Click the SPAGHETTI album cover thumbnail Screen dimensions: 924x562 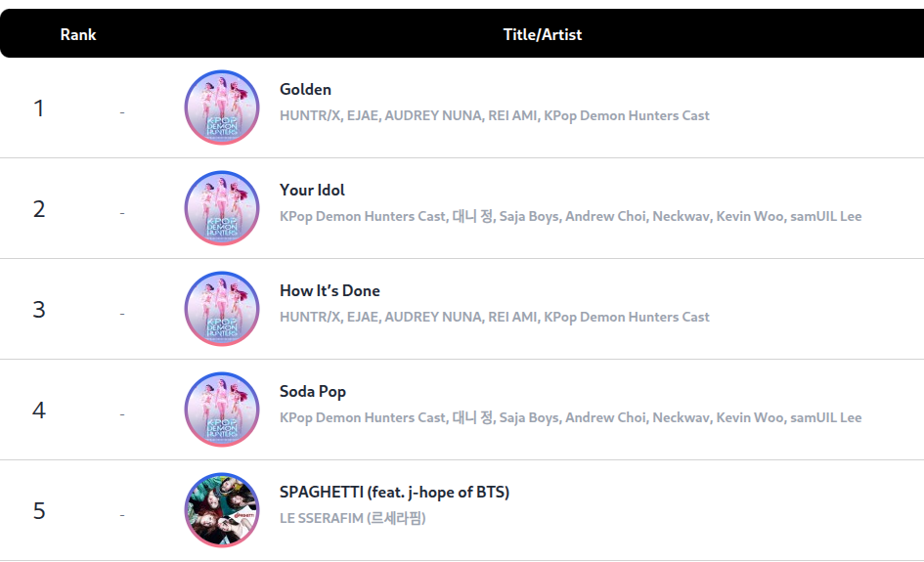[222, 510]
